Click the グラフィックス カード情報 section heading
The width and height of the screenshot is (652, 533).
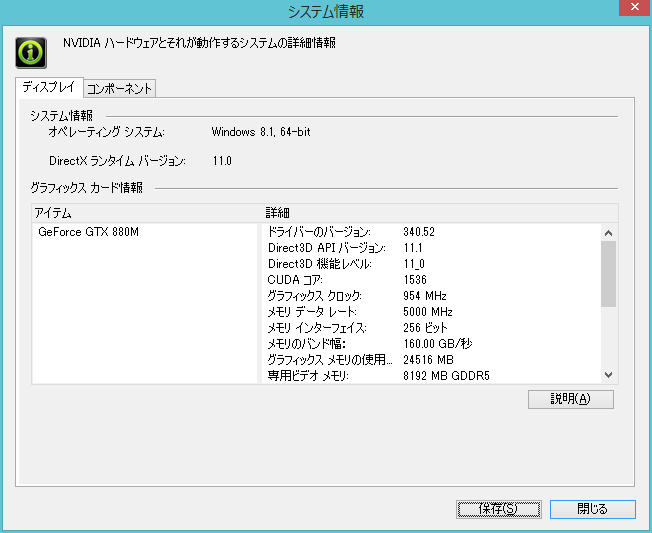(86, 188)
